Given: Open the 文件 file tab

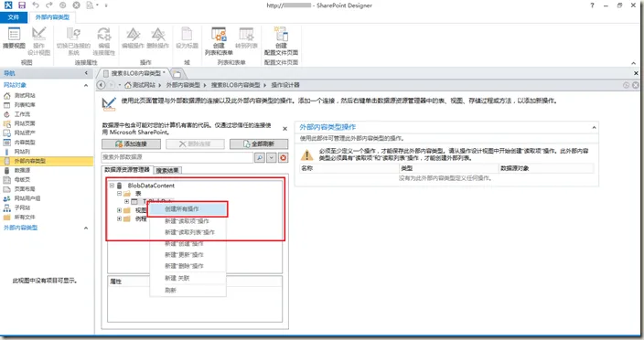Looking at the screenshot, I should [14, 17].
